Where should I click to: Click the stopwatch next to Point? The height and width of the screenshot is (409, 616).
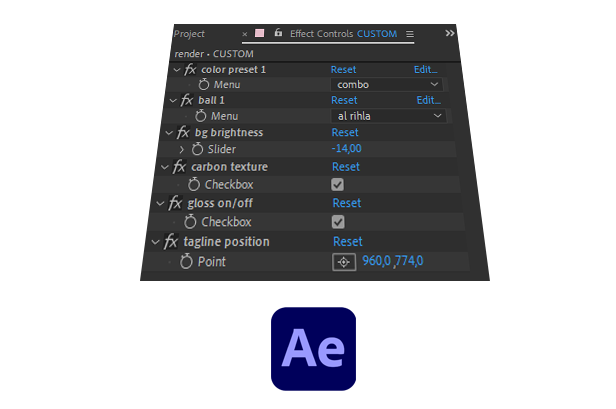click(x=186, y=262)
